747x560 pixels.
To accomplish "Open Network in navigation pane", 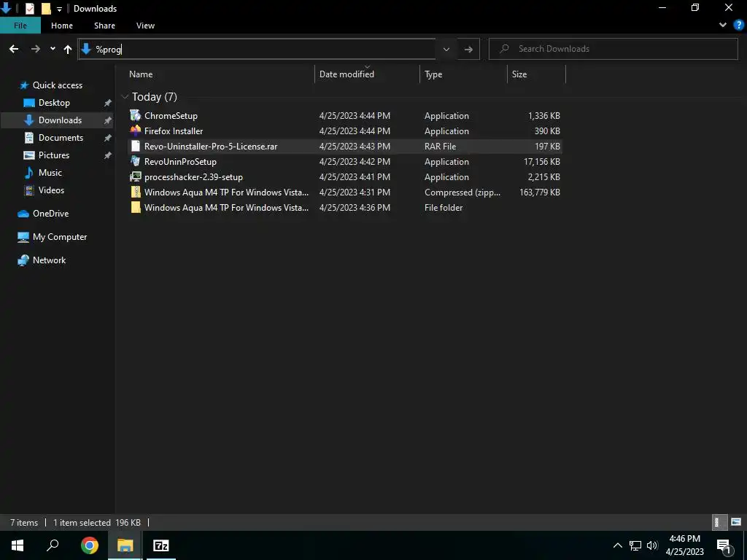I will 49,260.
